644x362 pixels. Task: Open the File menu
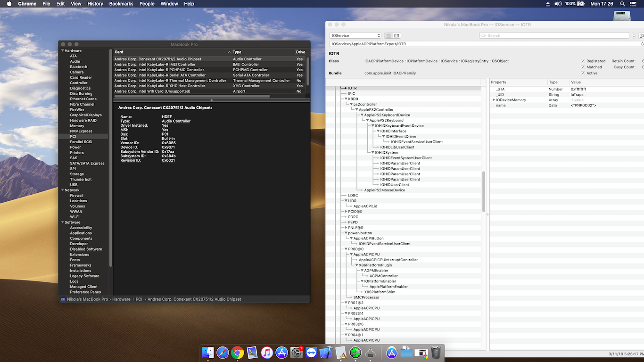coord(46,4)
